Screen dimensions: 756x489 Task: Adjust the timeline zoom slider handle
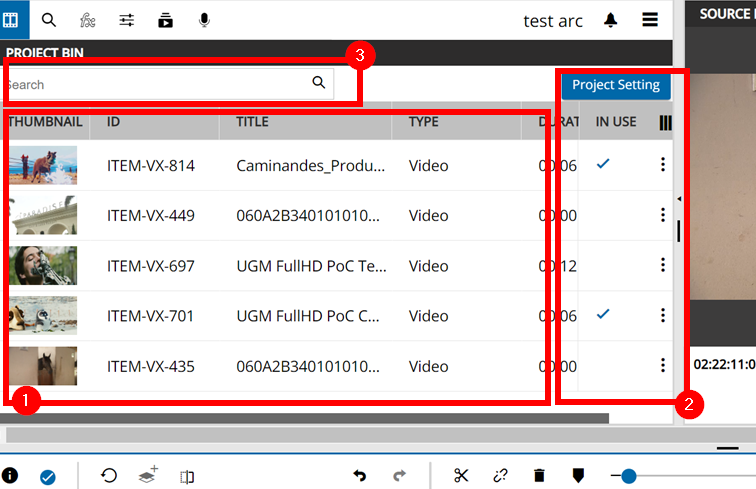(x=629, y=476)
